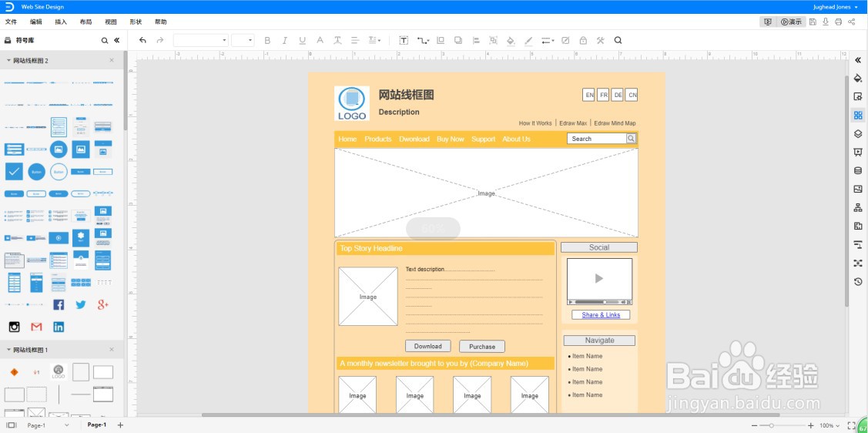Open the 布局 menu
The width and height of the screenshot is (868, 433).
[x=85, y=22]
